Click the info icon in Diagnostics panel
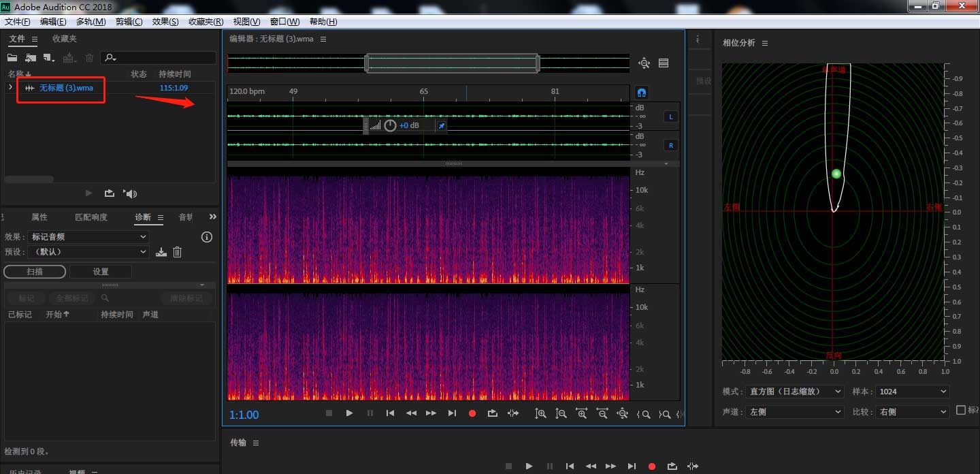This screenshot has width=980, height=474. (x=207, y=237)
